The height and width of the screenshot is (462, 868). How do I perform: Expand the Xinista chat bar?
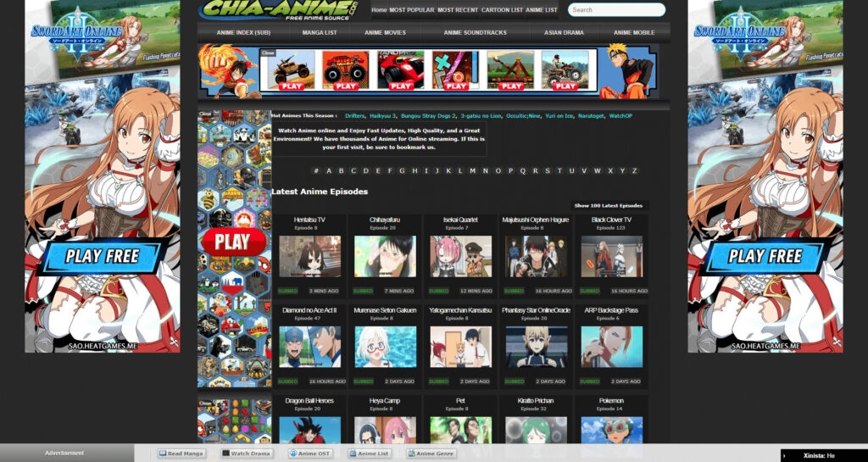824,455
